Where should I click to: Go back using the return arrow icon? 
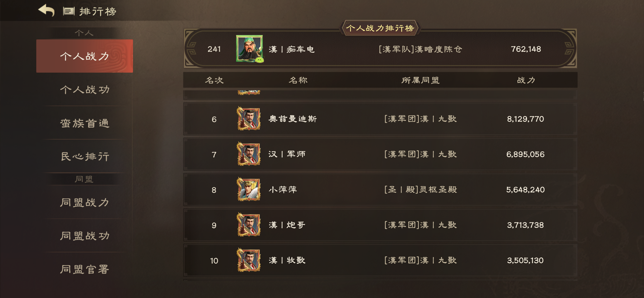pyautogui.click(x=46, y=10)
